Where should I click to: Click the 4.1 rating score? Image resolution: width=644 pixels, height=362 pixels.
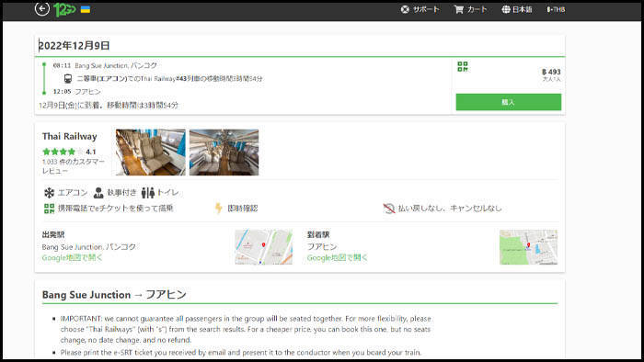tap(91, 152)
